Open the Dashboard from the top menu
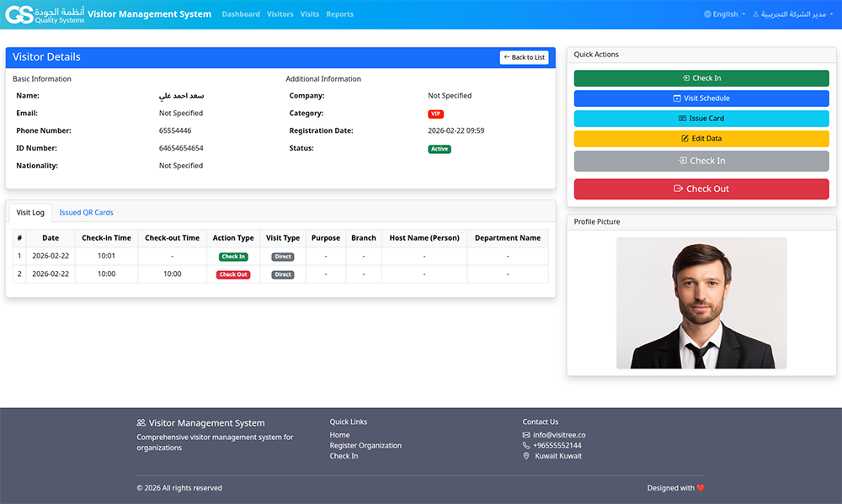Image resolution: width=842 pixels, height=504 pixels. 241,13
